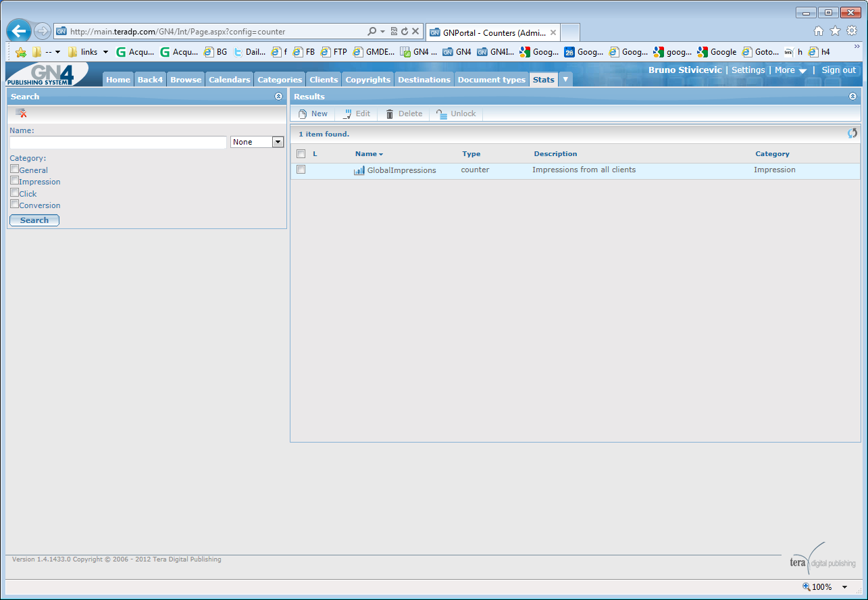This screenshot has width=868, height=600.
Task: Open the GMDE... bookmark
Action: (x=374, y=52)
